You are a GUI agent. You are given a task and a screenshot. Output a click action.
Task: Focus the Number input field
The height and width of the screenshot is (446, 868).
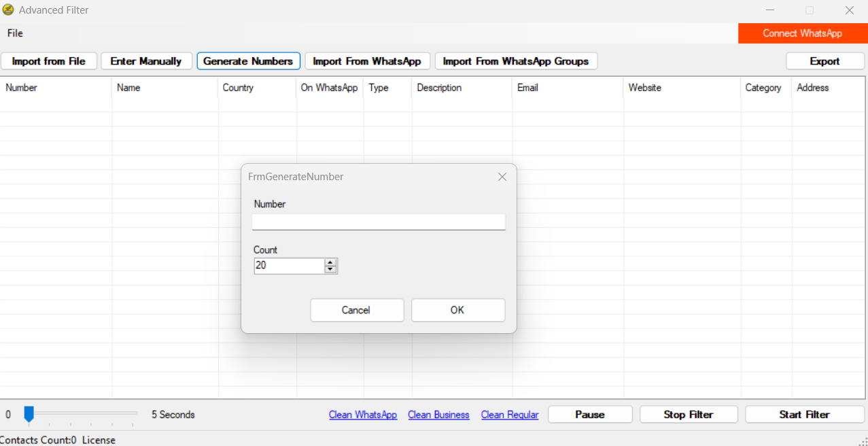pos(379,222)
